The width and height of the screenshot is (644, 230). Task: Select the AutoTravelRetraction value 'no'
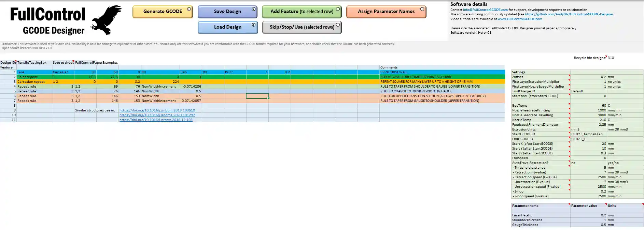tap(588, 163)
